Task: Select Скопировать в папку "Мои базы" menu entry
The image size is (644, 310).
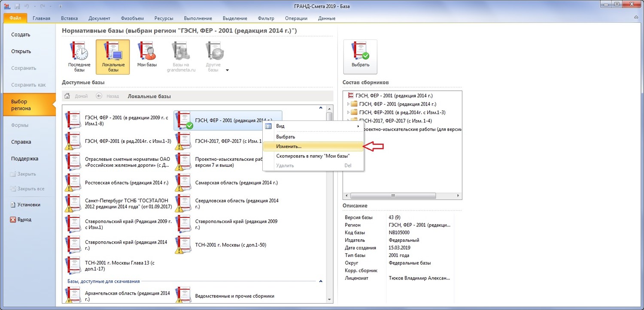Action: click(313, 156)
